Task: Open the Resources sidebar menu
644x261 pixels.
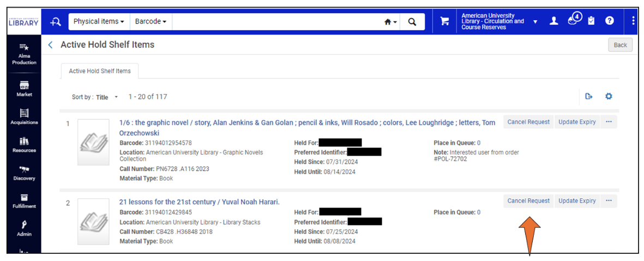Action: (24, 145)
